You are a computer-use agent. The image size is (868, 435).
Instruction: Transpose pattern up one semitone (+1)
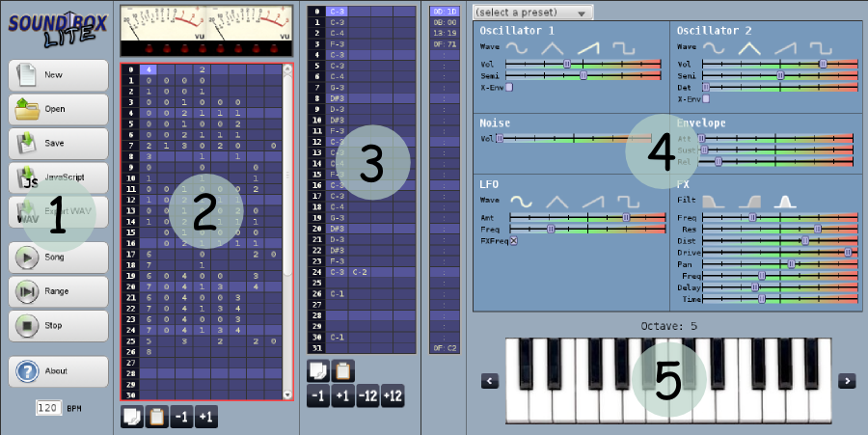point(342,396)
